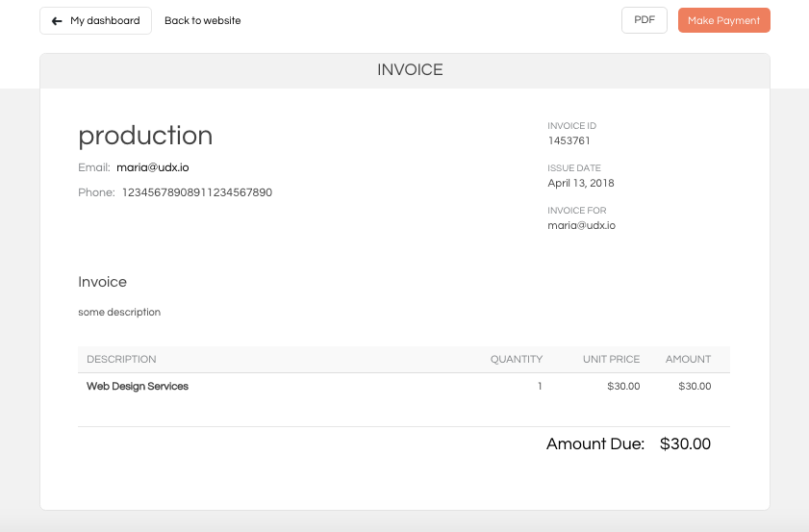Click the production business name heading
809x532 pixels.
click(x=145, y=137)
